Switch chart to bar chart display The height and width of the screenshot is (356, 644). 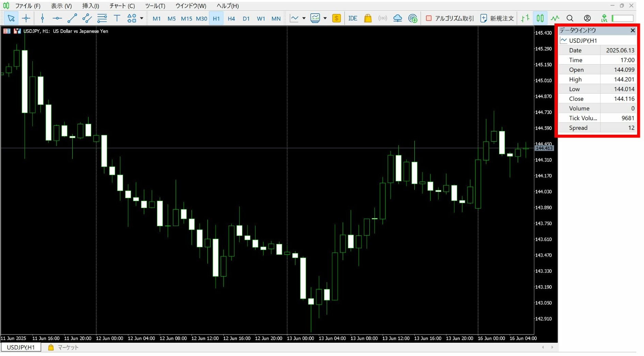[x=525, y=18]
